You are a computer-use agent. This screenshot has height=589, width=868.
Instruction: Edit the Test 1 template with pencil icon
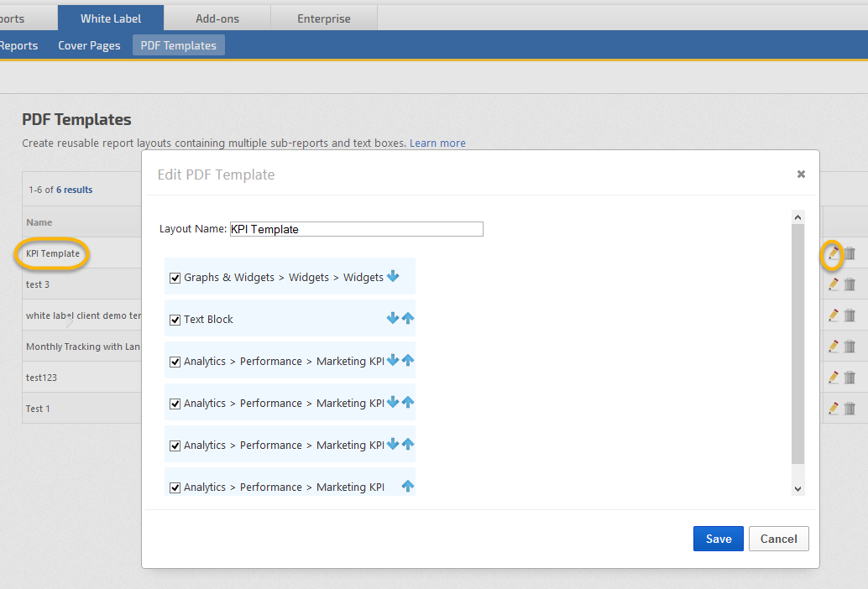[833, 409]
